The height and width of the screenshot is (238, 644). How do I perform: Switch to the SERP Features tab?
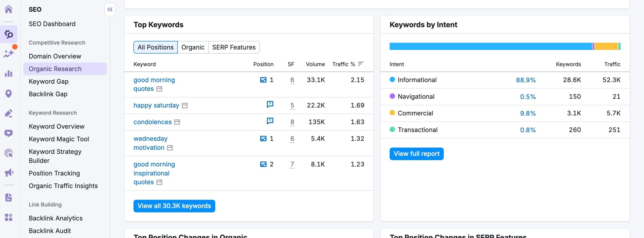tap(234, 47)
